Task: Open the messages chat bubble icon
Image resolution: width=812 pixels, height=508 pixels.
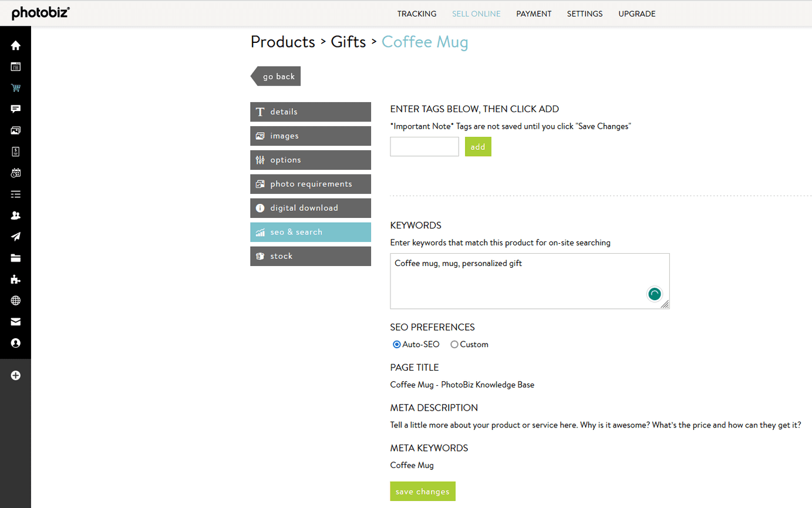Action: coord(15,109)
